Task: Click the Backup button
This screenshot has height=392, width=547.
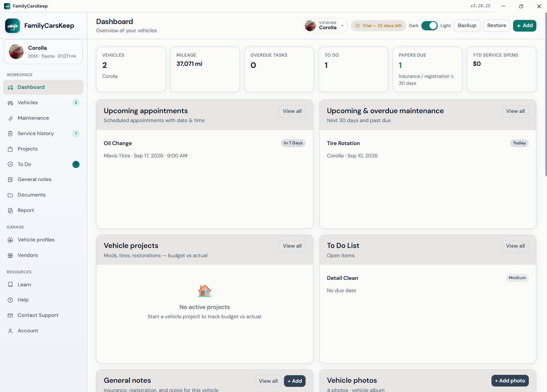Action: click(x=467, y=26)
